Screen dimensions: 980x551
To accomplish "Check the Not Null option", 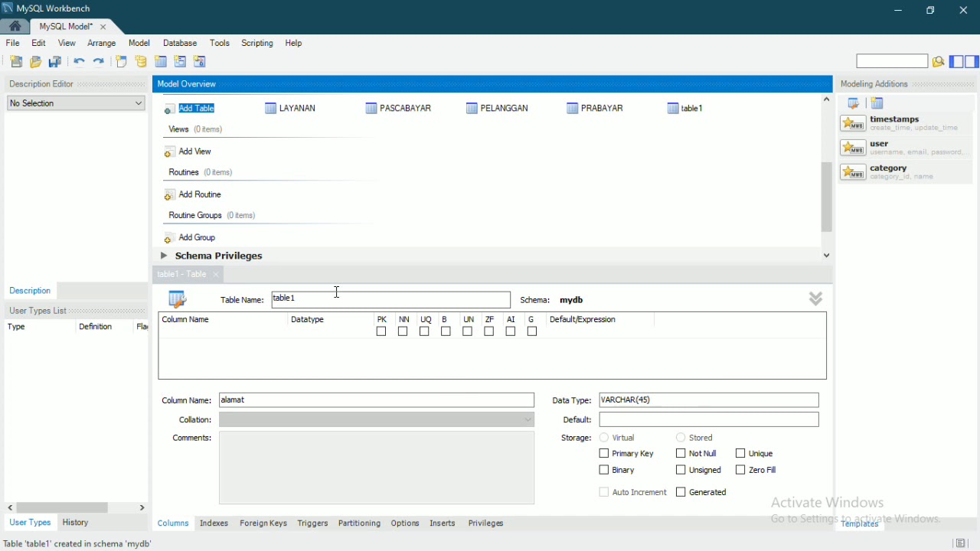I will click(681, 454).
